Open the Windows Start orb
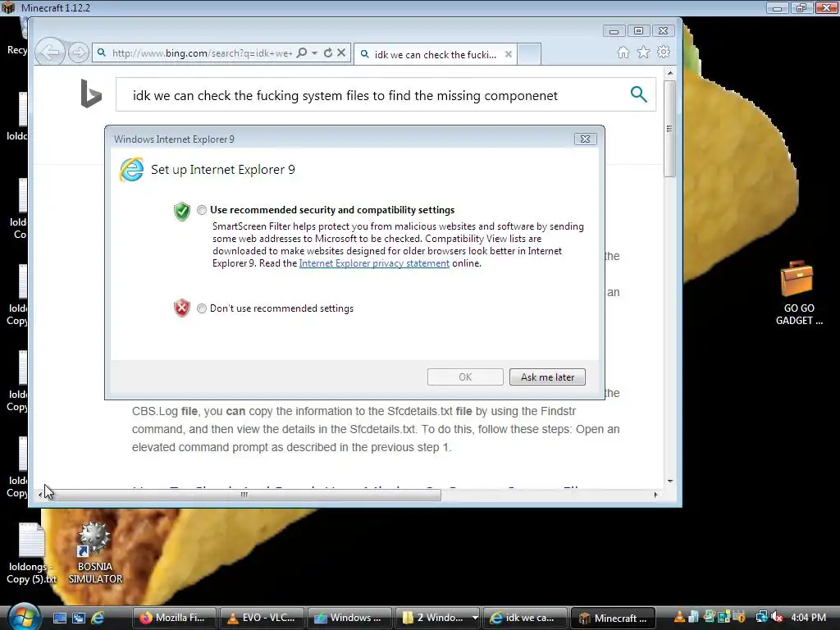 24,617
